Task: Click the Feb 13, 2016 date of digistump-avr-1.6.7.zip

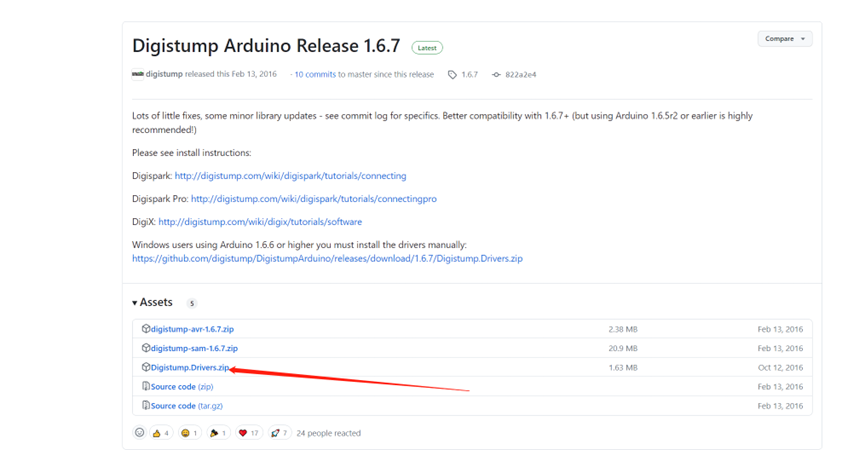Action: (x=780, y=329)
